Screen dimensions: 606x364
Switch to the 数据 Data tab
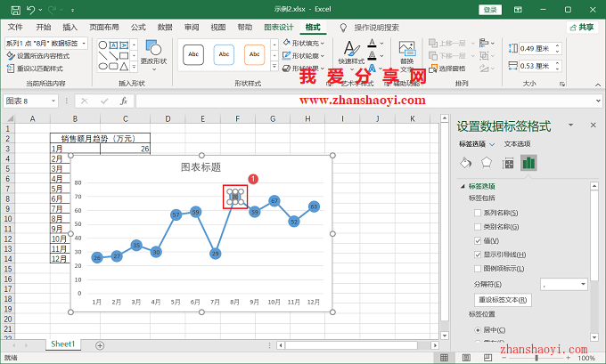[x=165, y=28]
